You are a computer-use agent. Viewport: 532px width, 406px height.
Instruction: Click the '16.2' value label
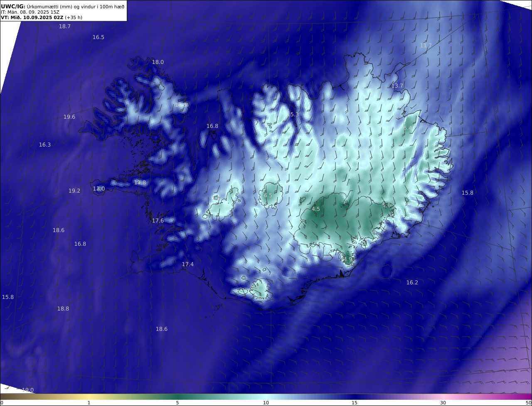[412, 282]
